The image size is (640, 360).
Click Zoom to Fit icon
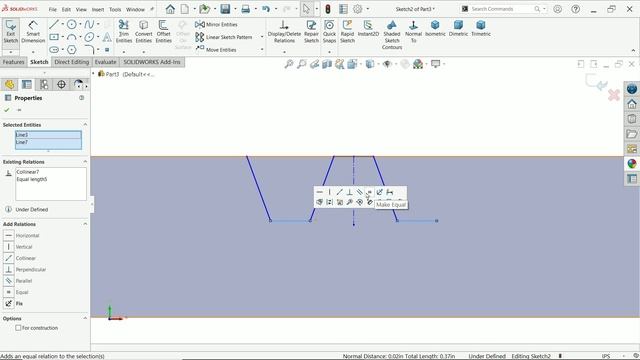(x=289, y=64)
